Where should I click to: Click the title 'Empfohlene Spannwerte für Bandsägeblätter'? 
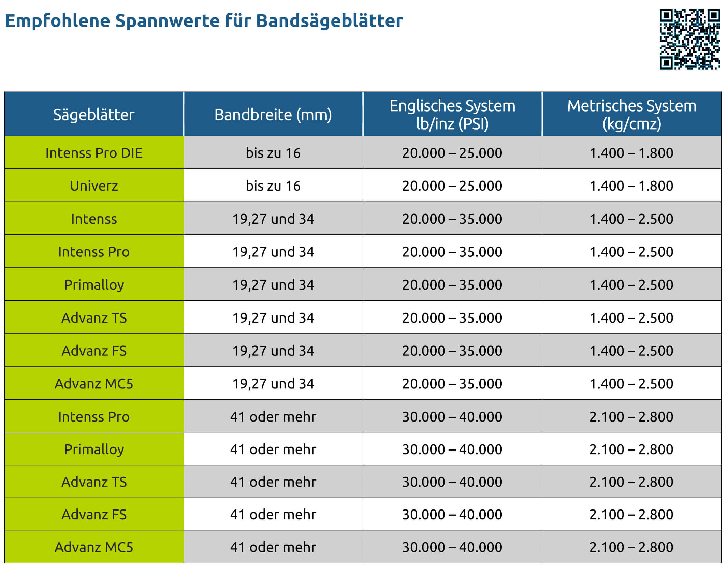[204, 20]
